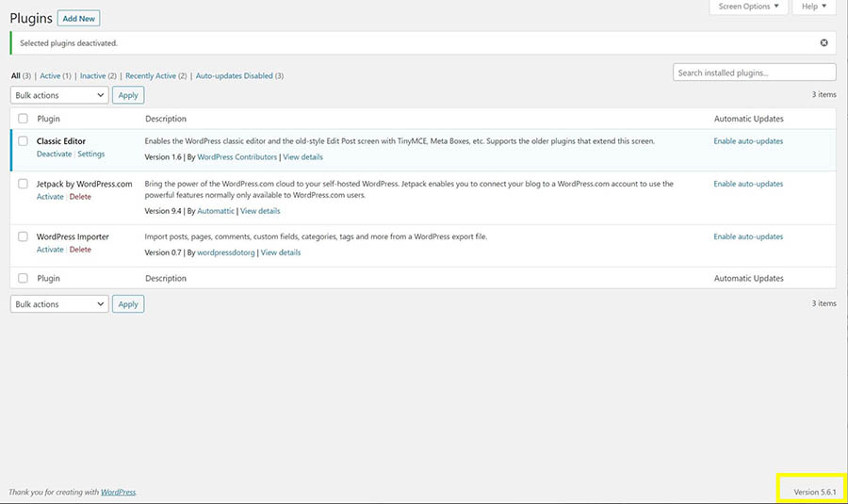Filter plugins by Active
Image resolution: width=848 pixels, height=504 pixels.
50,75
